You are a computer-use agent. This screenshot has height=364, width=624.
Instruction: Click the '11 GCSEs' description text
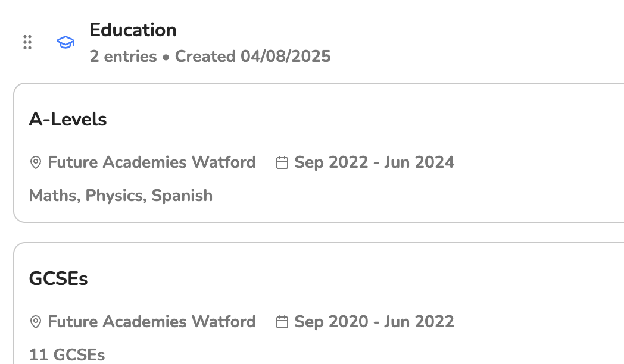[x=67, y=355]
